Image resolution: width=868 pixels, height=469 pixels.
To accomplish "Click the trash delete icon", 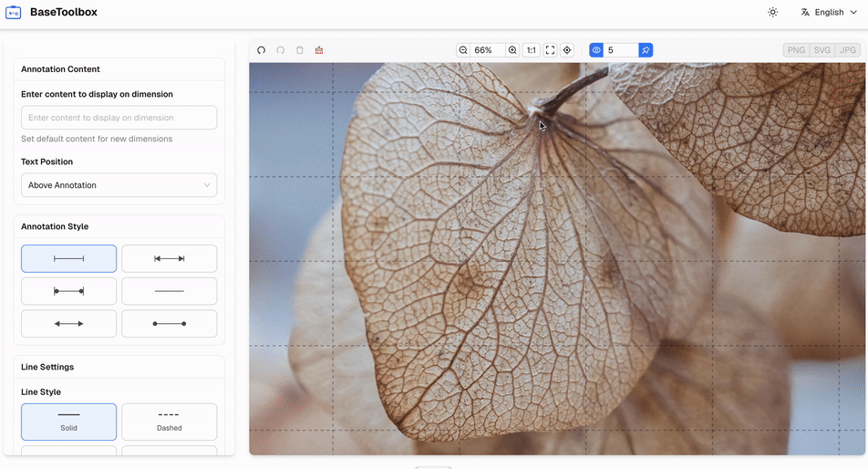I will [x=299, y=50].
